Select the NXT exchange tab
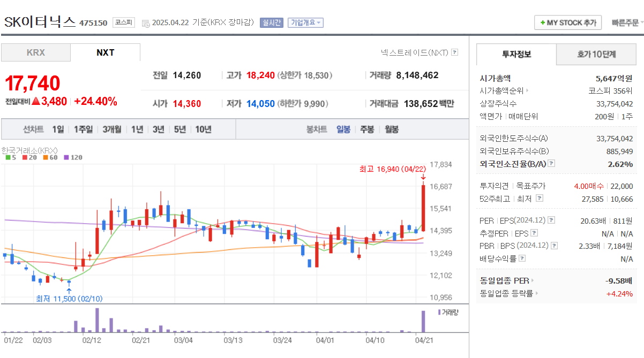The width and height of the screenshot is (644, 358). pyautogui.click(x=105, y=52)
